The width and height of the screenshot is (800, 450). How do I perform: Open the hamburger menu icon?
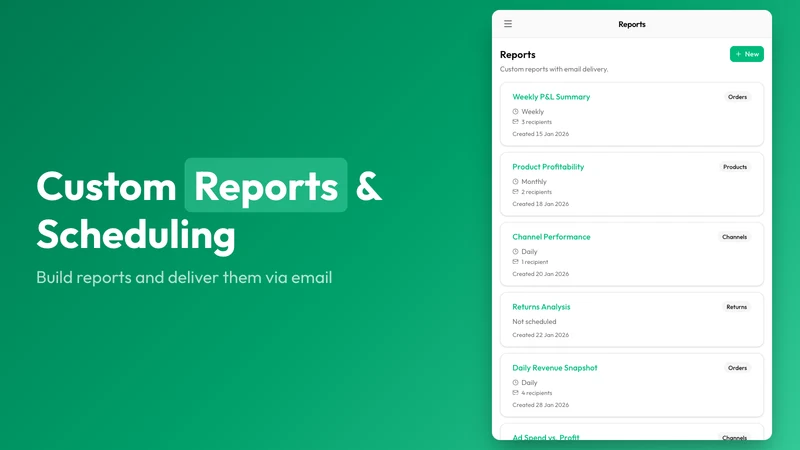pyautogui.click(x=508, y=24)
